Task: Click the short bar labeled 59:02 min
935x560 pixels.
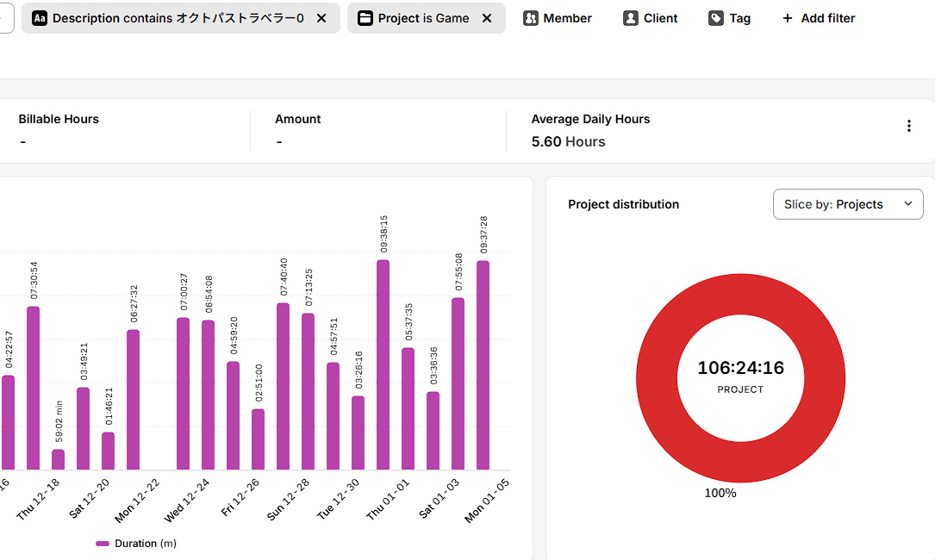Action: tap(58, 459)
